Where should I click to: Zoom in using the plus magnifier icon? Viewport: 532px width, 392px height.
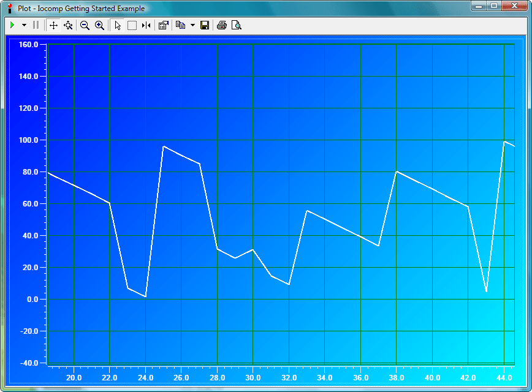(x=100, y=25)
